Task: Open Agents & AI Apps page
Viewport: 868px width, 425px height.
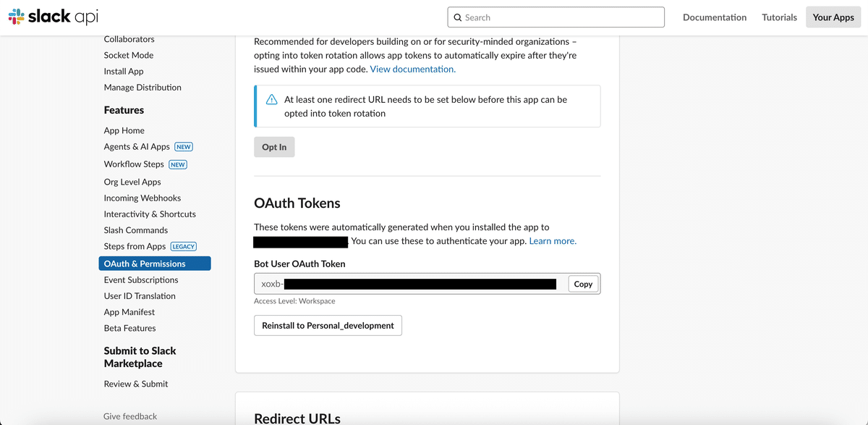Action: [137, 146]
